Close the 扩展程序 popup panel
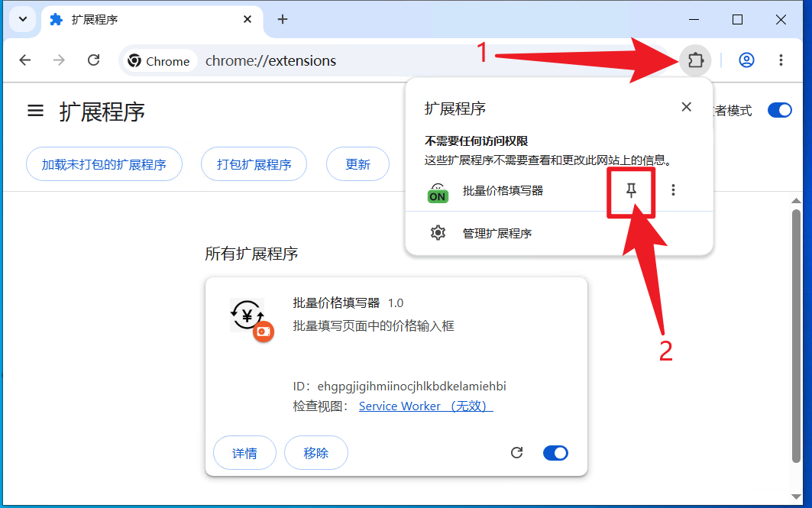The width and height of the screenshot is (812, 508). click(x=686, y=107)
